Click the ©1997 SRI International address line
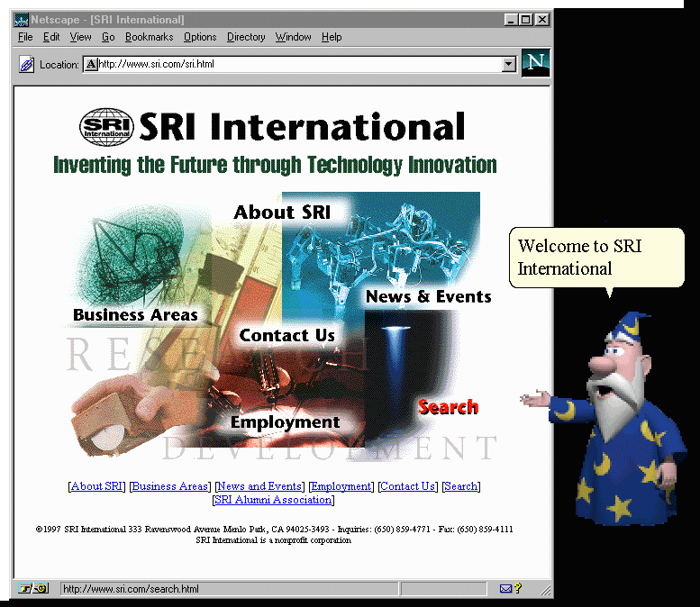 tap(274, 530)
